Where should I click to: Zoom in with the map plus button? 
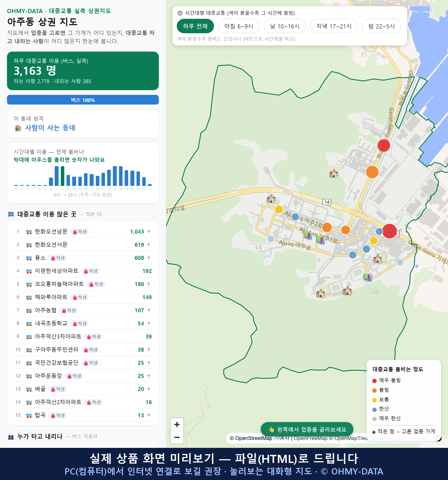(177, 424)
